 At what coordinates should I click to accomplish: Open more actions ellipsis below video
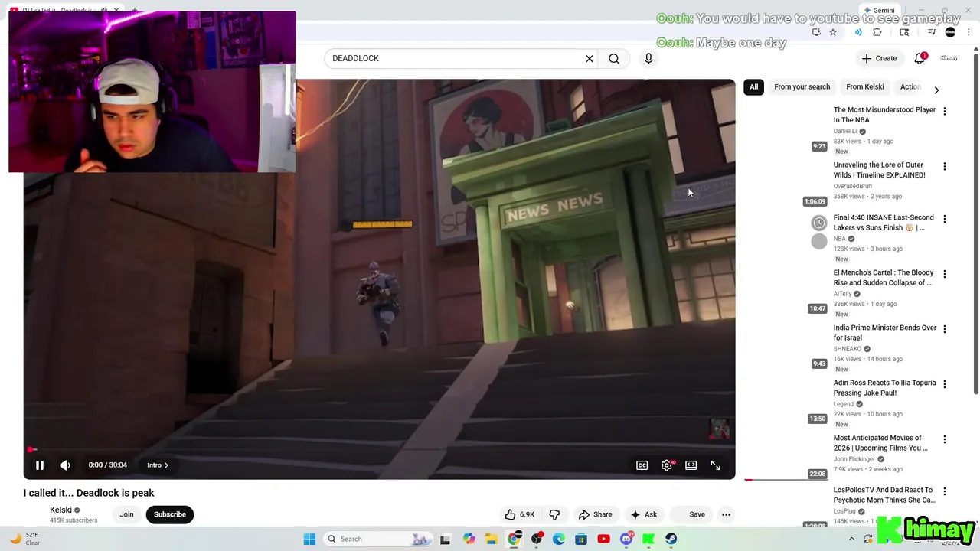point(726,514)
